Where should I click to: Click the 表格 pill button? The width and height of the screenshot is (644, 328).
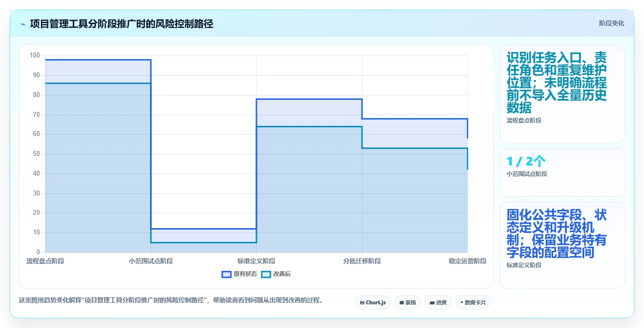coord(407,302)
